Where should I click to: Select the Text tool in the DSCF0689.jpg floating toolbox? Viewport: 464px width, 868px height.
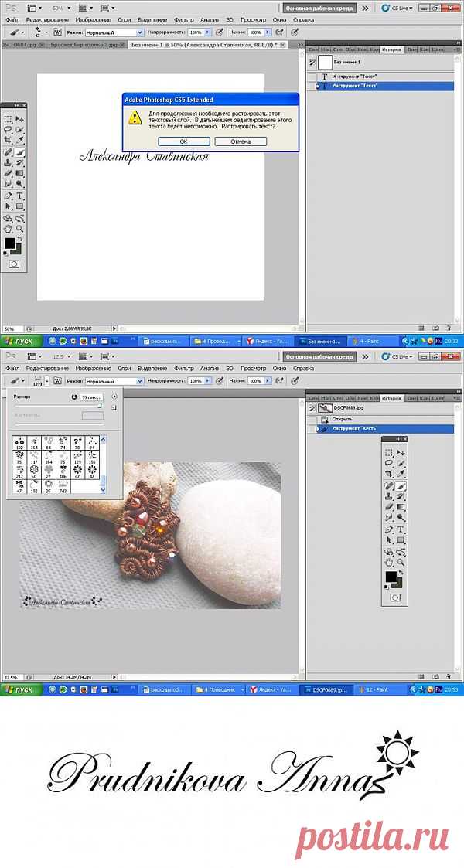[401, 529]
